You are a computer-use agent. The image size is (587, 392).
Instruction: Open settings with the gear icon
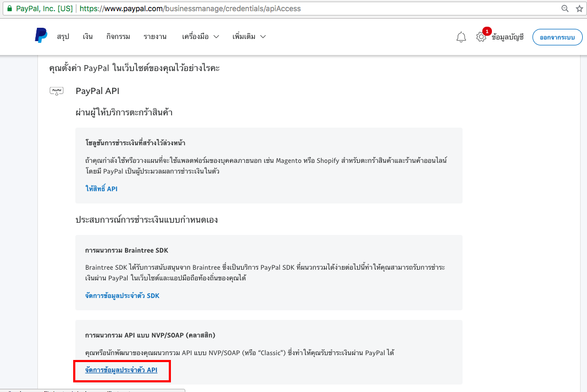coord(481,37)
